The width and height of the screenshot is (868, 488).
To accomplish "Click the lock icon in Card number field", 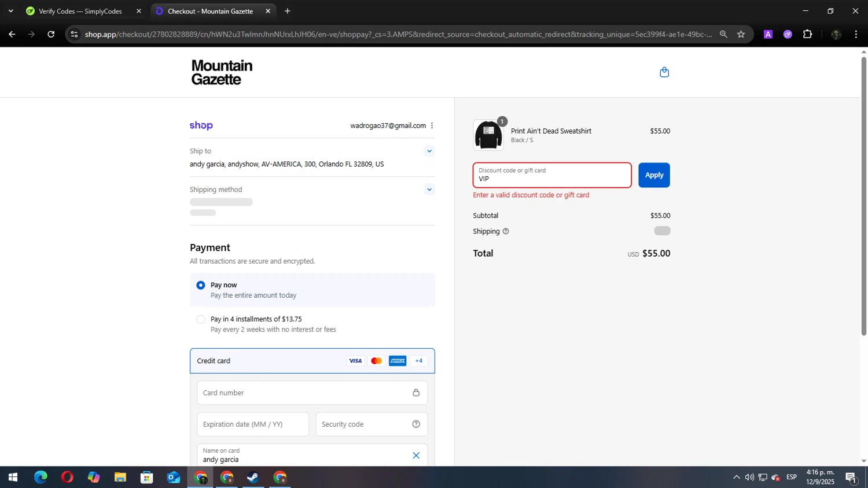I will point(416,393).
